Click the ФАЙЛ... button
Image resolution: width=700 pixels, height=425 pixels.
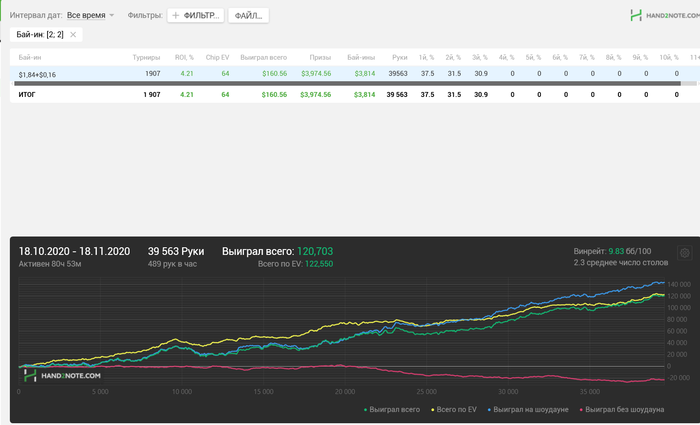click(x=248, y=15)
